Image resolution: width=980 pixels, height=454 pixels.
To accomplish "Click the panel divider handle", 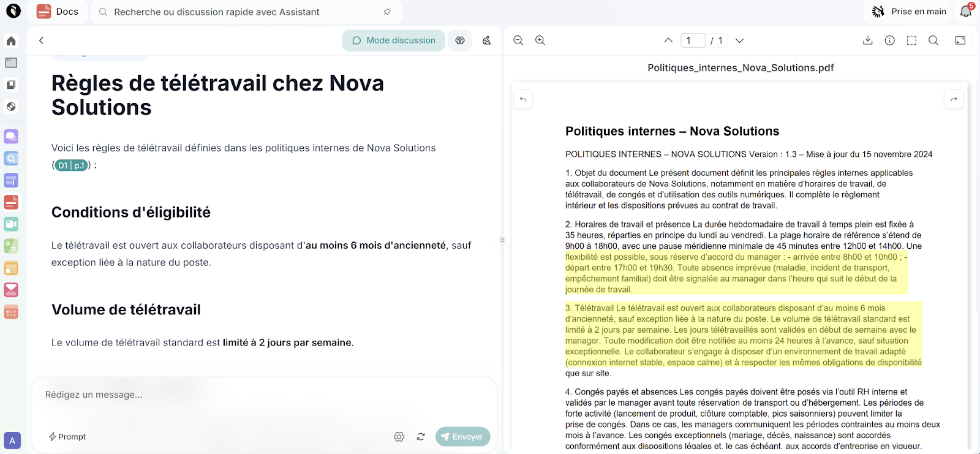I will point(502,240).
